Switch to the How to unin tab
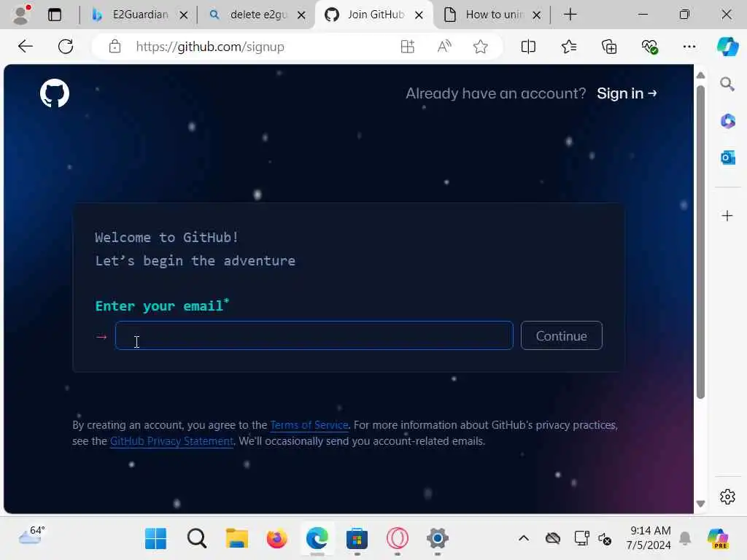The width and height of the screenshot is (747, 560). (494, 15)
